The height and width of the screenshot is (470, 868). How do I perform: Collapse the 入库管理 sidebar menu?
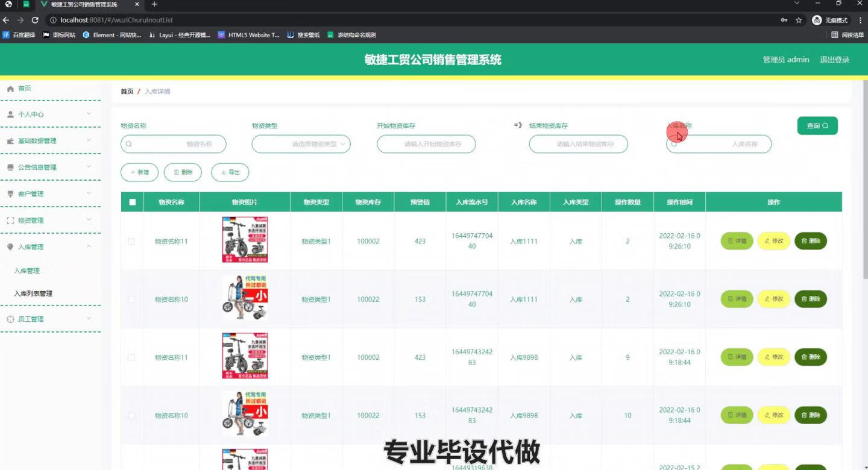click(x=89, y=246)
